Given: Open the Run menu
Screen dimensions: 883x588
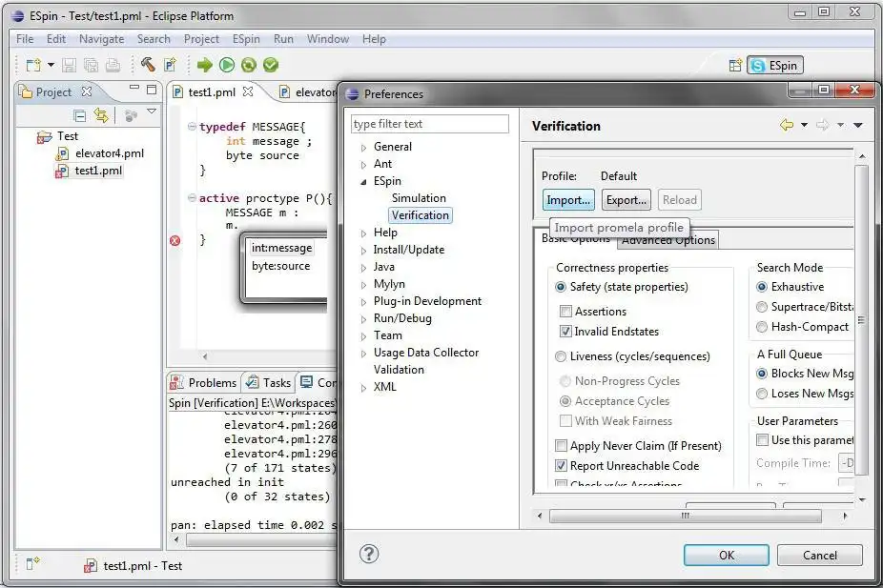Looking at the screenshot, I should 283,39.
